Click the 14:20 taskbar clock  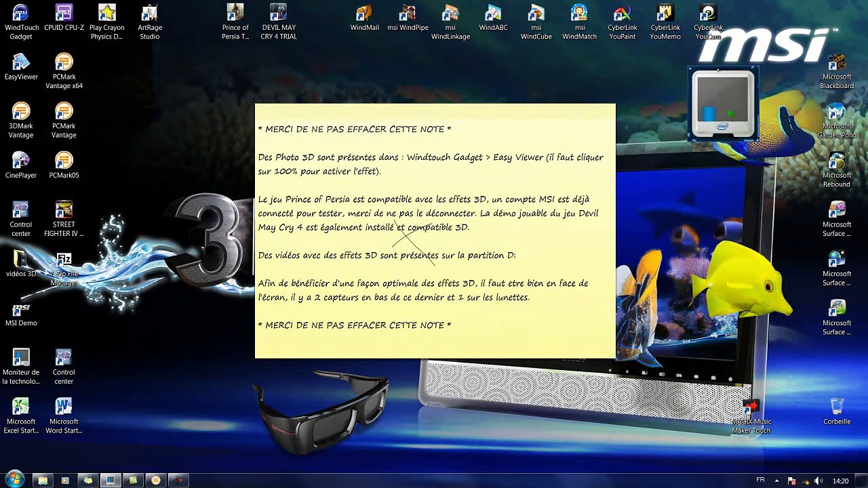(840, 481)
